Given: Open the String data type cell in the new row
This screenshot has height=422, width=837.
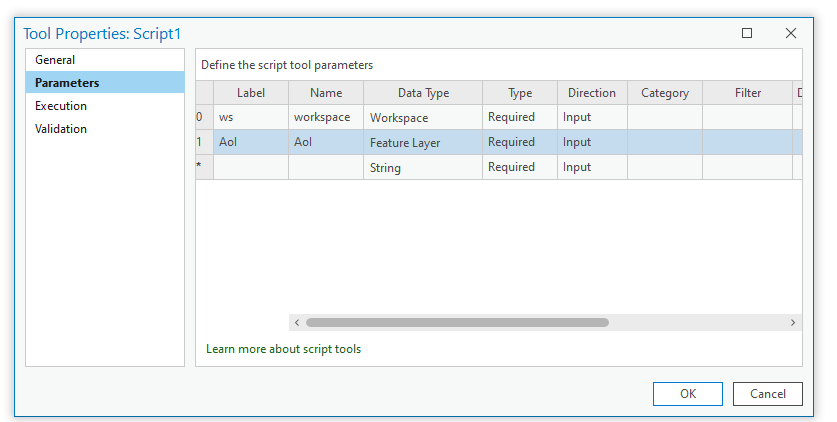Looking at the screenshot, I should click(x=422, y=168).
